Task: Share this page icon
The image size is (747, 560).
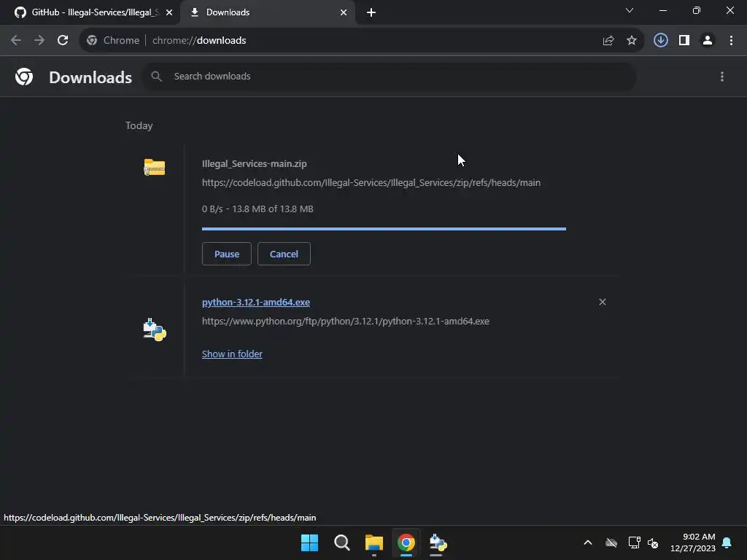Action: pos(608,41)
